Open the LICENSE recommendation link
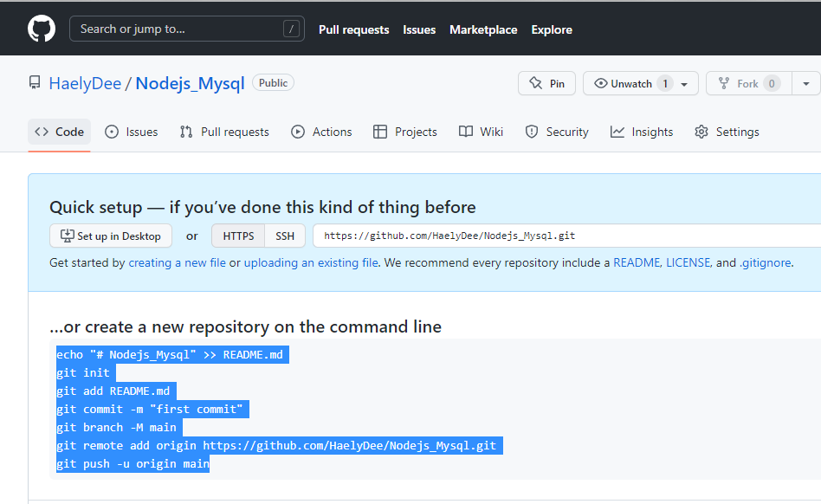This screenshot has height=504, width=821. coord(688,262)
